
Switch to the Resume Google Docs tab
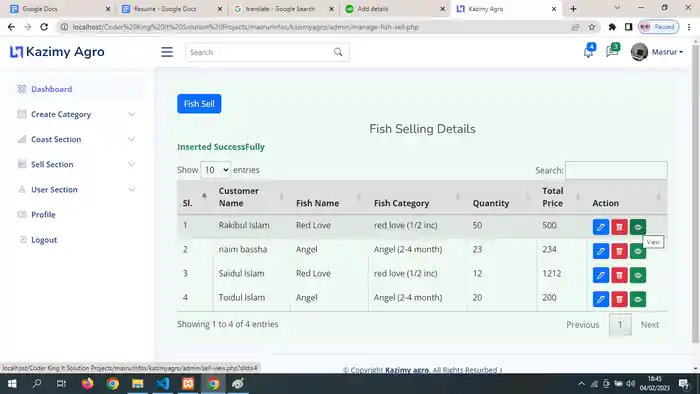click(x=172, y=9)
